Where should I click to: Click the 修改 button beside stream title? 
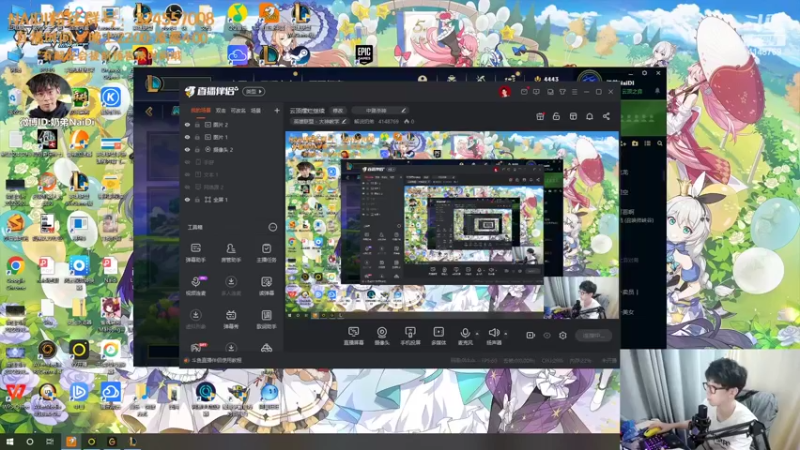338,110
